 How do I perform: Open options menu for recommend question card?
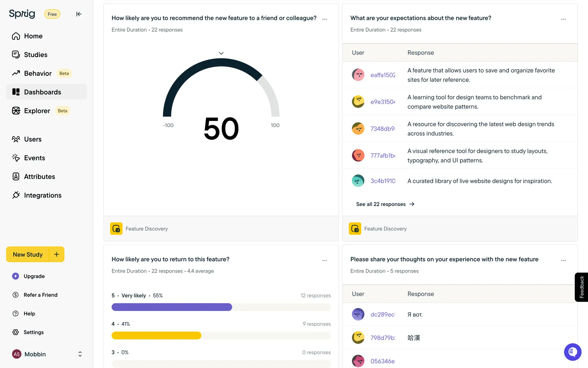coord(325,19)
